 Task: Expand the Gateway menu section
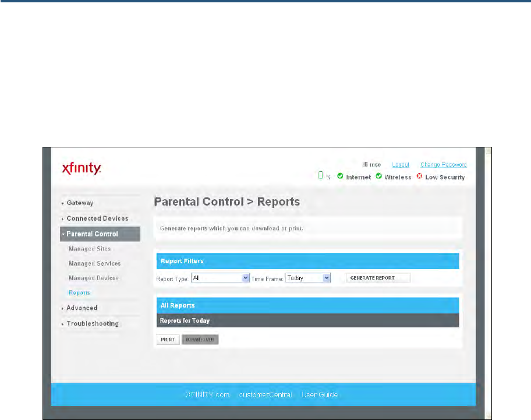[x=80, y=203]
